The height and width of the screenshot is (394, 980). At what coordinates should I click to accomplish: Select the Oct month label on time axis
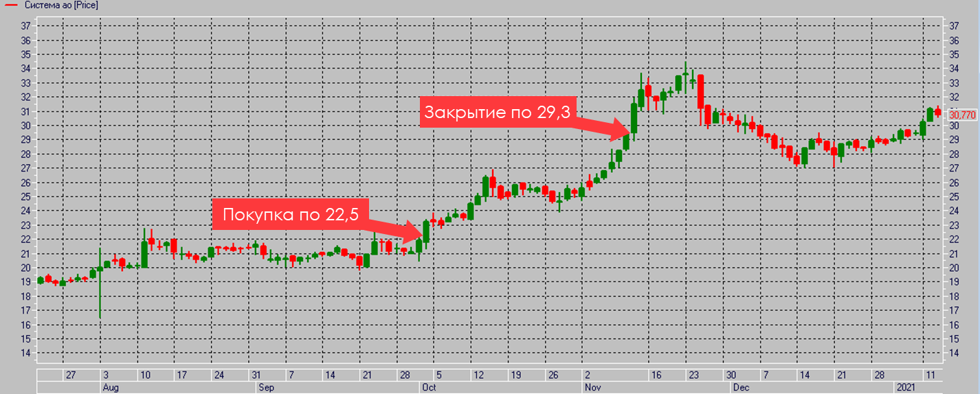pos(429,388)
